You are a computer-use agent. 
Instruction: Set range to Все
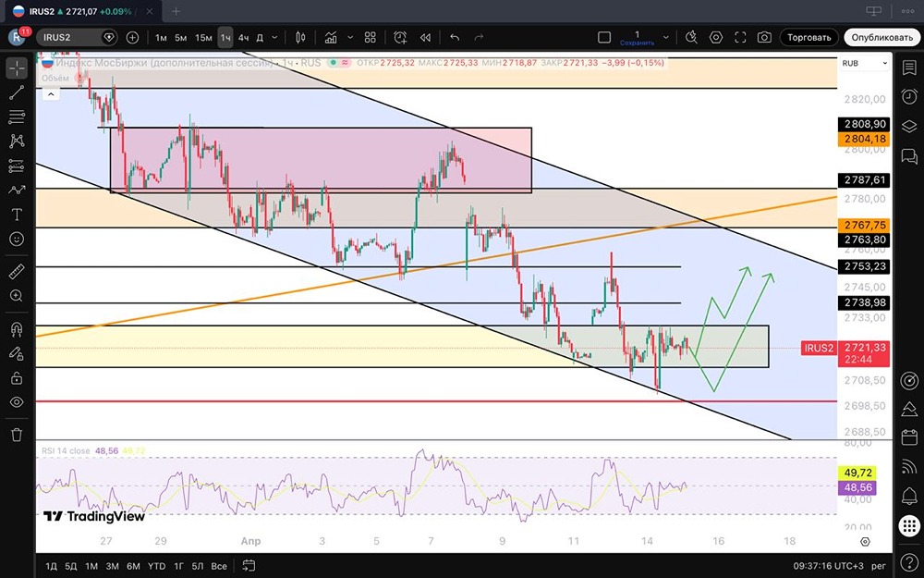pos(219,566)
